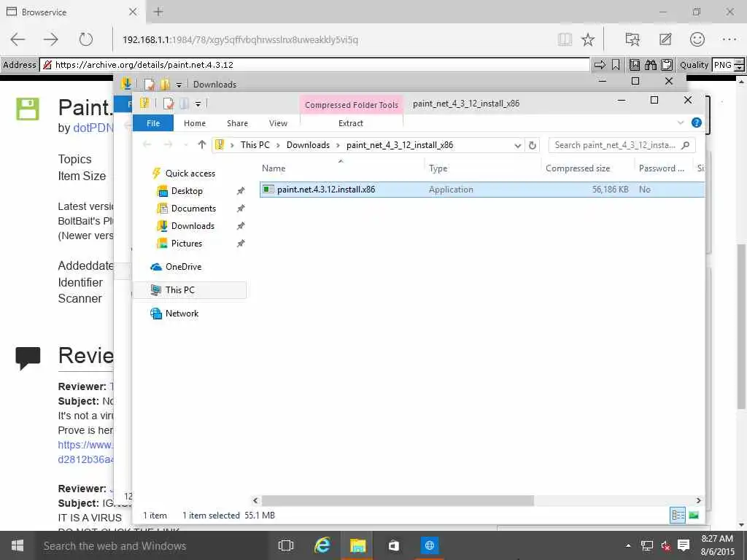Unpin Desktop using its pin icon
747x560 pixels.
[x=241, y=191]
